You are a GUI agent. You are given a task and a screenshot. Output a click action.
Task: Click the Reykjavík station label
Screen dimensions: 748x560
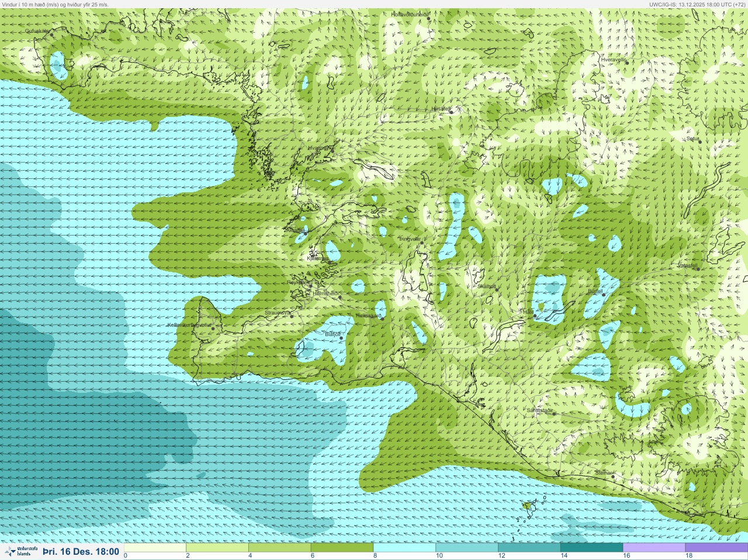298,282
